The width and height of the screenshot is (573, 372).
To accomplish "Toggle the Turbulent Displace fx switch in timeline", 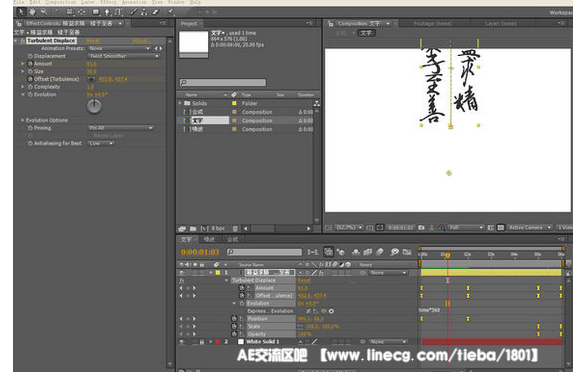I will point(181,280).
